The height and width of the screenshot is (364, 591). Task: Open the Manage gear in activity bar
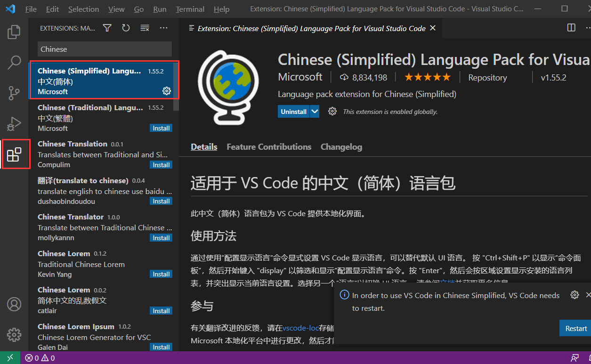14,335
